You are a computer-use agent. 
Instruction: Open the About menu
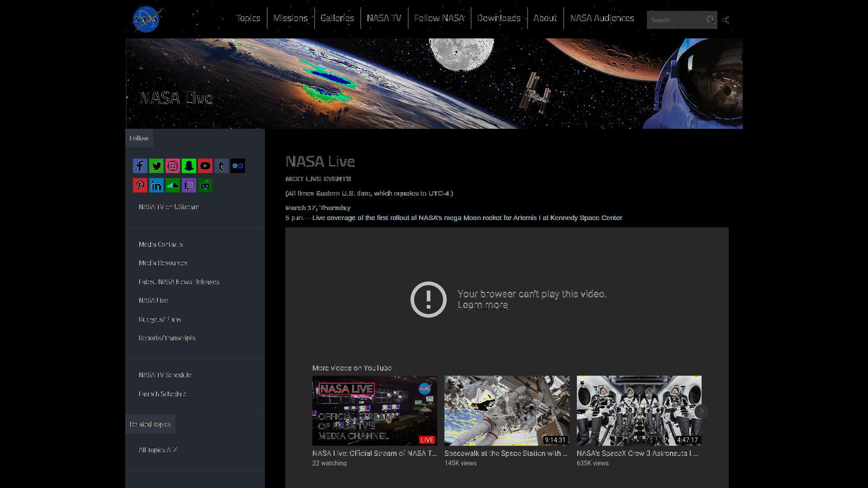545,18
